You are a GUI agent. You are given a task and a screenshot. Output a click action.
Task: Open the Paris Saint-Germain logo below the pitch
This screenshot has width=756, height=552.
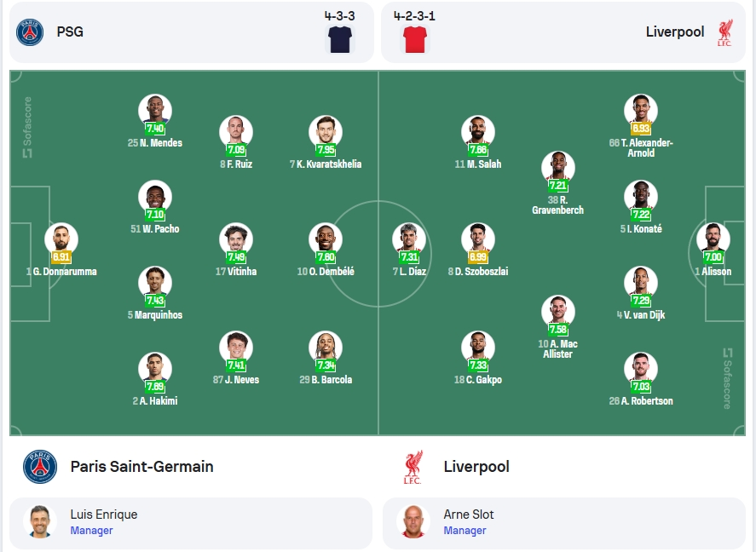40,467
